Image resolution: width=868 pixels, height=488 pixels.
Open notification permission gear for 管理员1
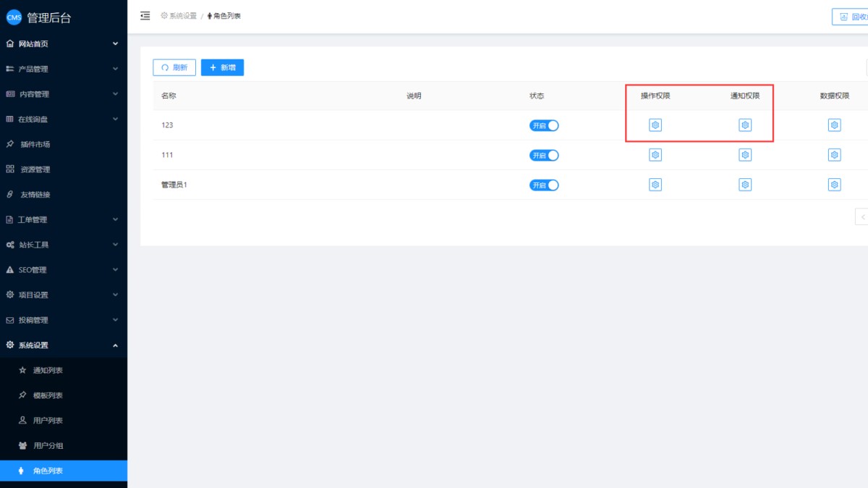745,185
